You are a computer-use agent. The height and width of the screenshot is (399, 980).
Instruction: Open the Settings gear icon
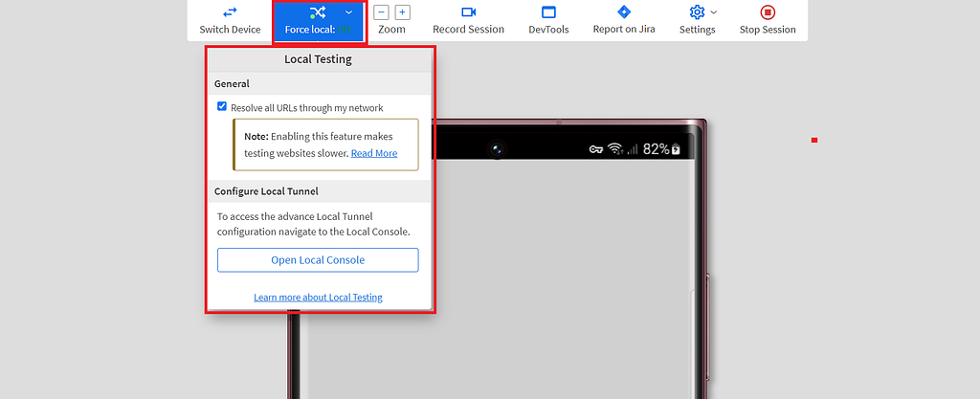pos(697,11)
